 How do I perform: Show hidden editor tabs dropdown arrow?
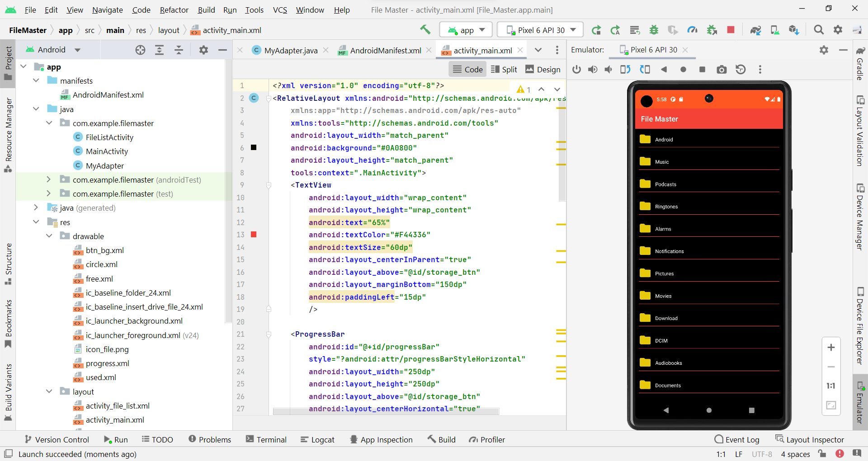click(538, 50)
